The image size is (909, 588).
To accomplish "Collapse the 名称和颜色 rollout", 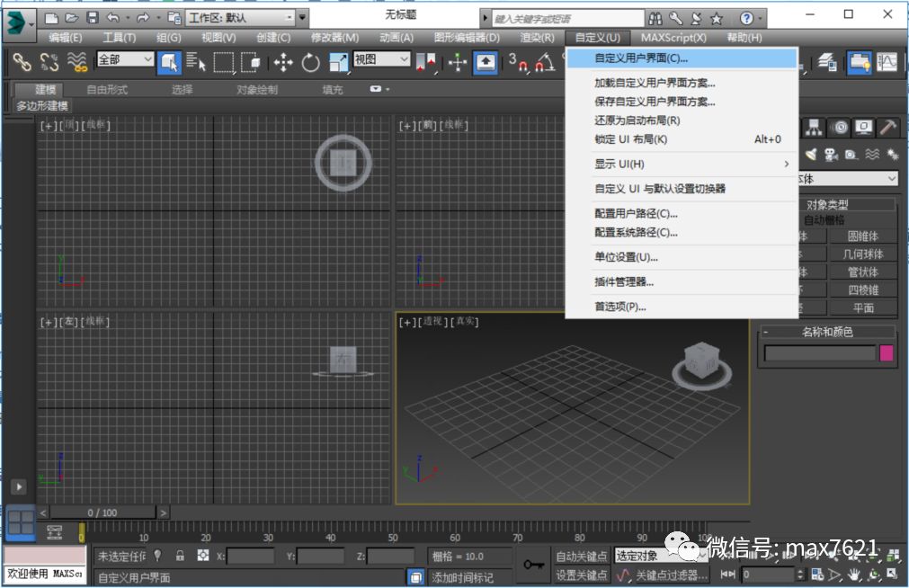I will (765, 332).
